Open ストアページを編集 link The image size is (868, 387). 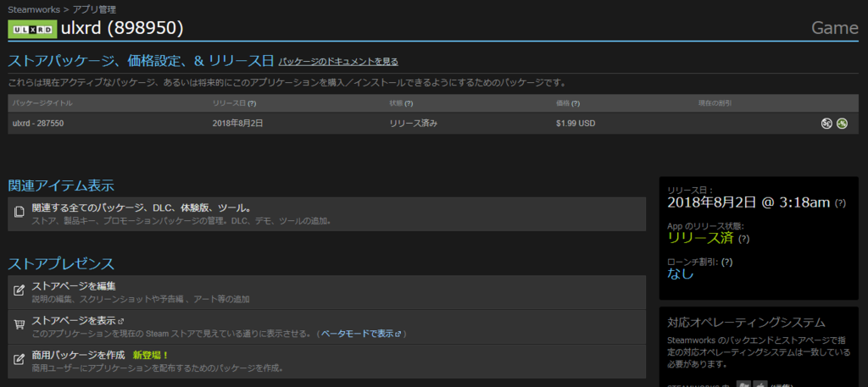pos(74,286)
